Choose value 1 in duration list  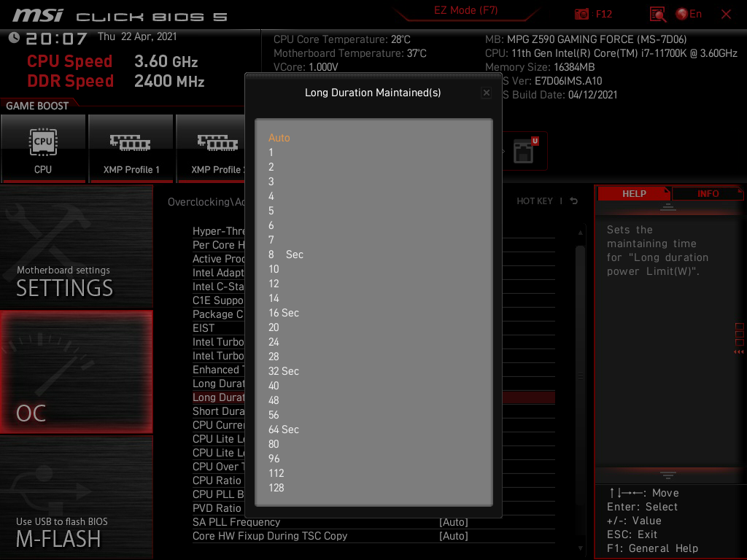(x=271, y=152)
